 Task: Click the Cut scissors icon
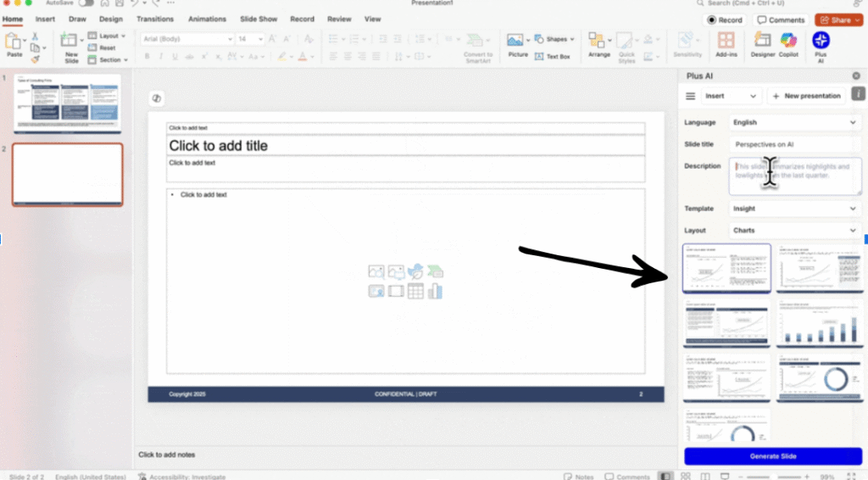35,36
